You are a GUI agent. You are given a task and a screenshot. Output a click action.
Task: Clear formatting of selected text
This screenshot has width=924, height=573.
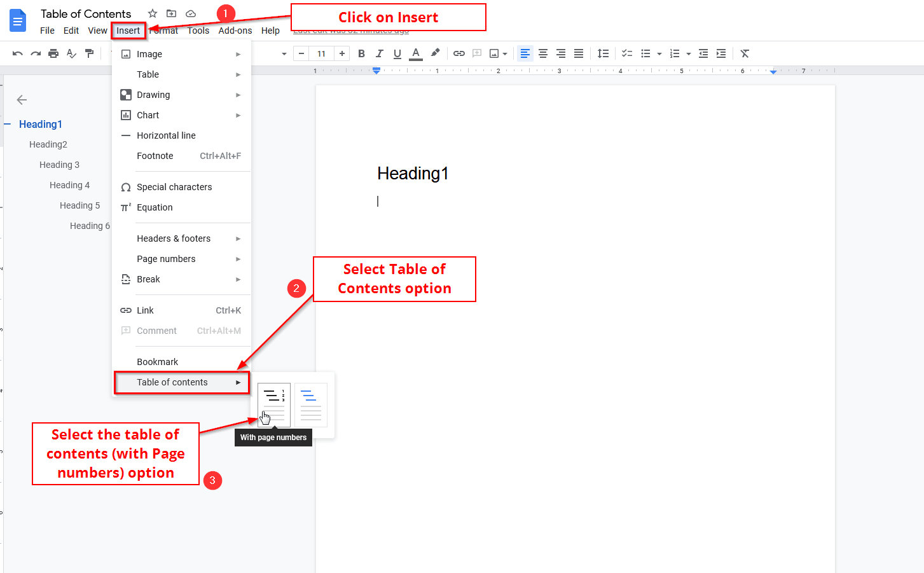click(744, 53)
